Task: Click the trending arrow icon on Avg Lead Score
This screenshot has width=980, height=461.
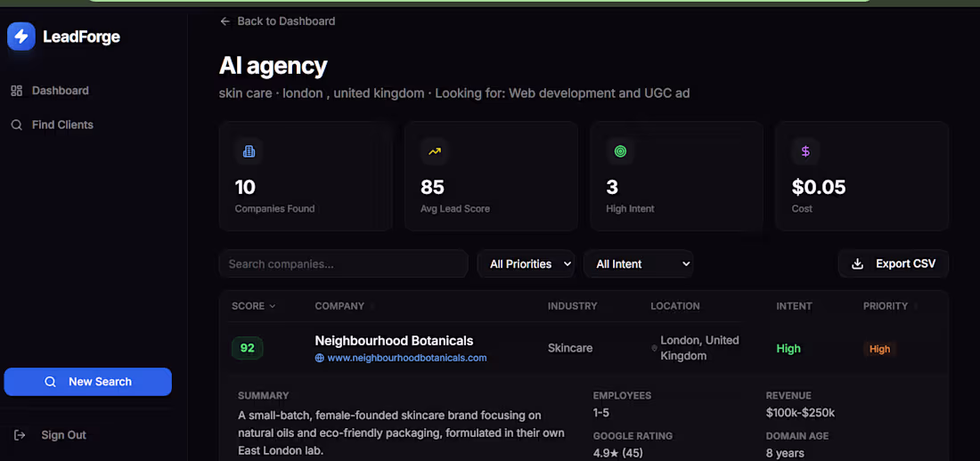Action: click(435, 151)
